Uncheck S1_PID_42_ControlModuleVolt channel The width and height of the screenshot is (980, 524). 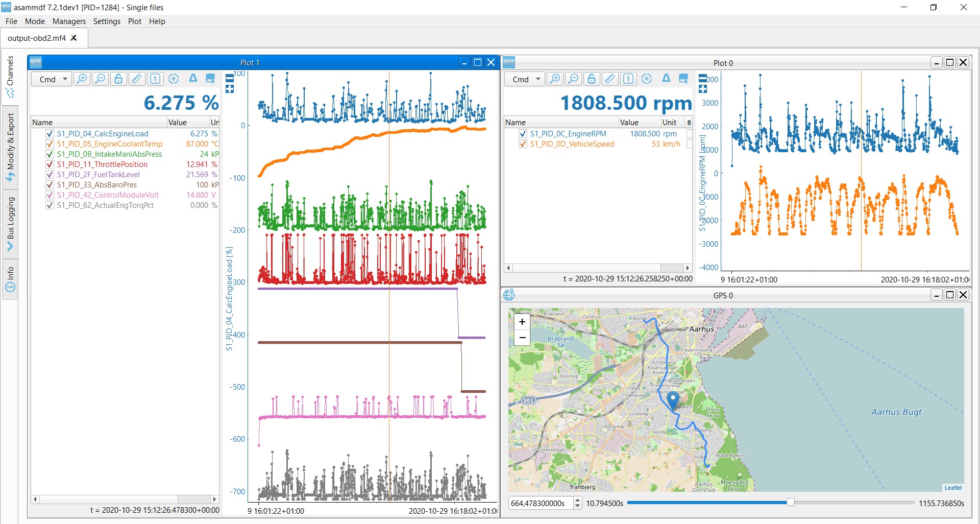50,195
